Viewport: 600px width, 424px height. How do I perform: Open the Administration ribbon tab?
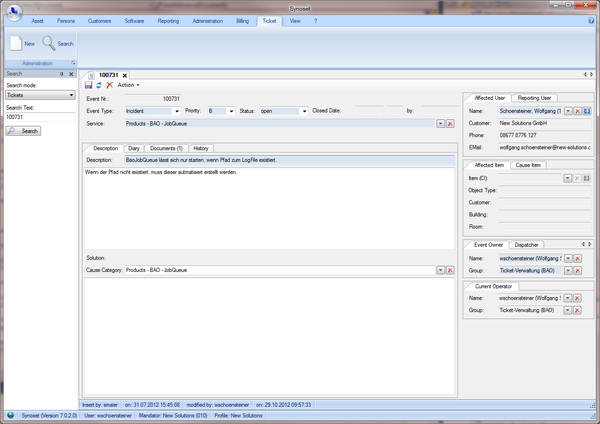207,21
